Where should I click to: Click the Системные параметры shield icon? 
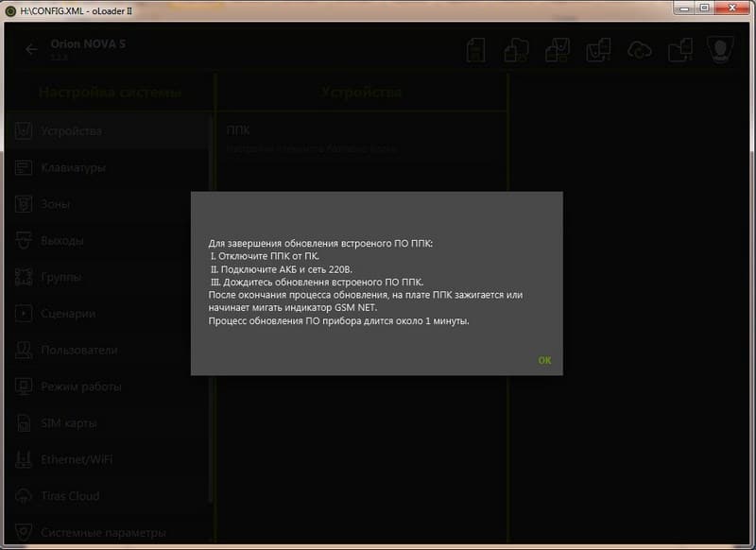pyautogui.click(x=23, y=532)
